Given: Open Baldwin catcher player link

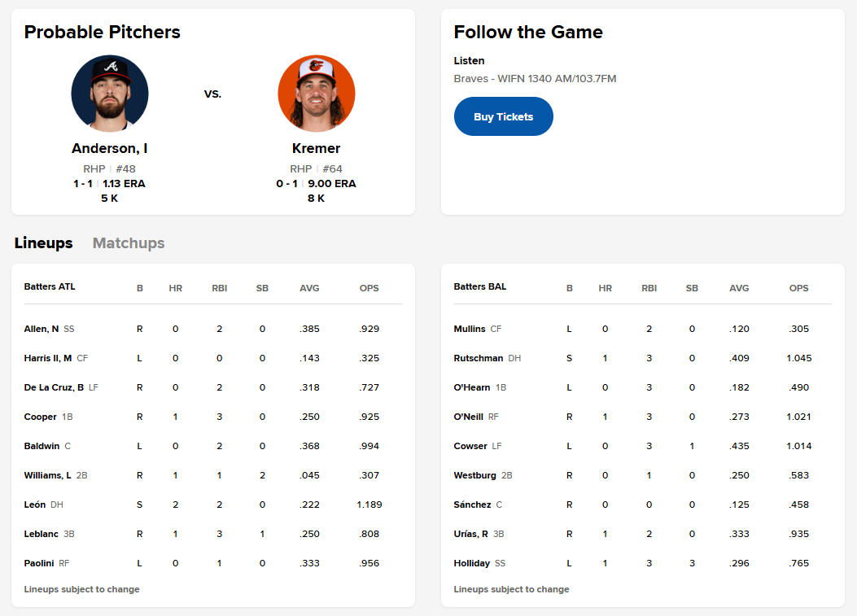Looking at the screenshot, I should [x=42, y=446].
